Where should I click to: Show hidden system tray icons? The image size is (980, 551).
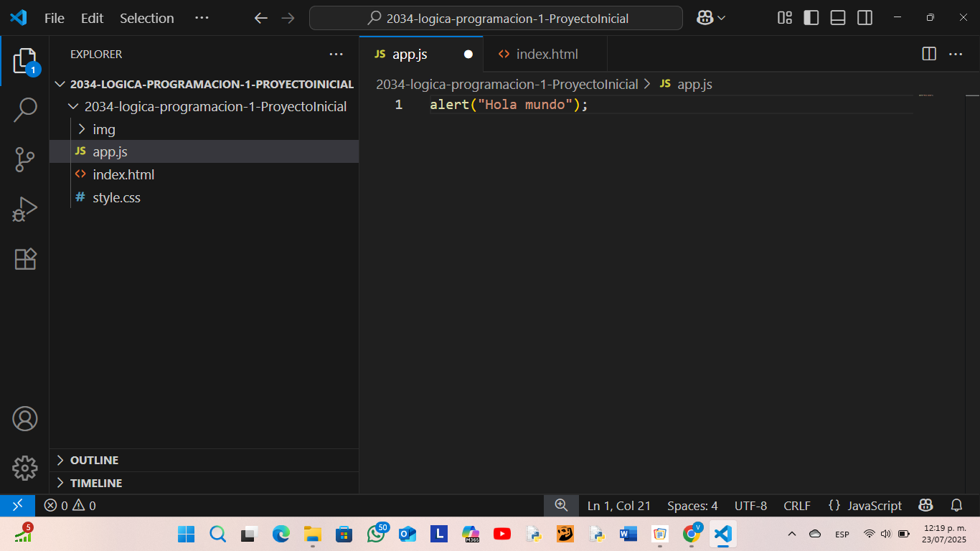click(x=792, y=534)
